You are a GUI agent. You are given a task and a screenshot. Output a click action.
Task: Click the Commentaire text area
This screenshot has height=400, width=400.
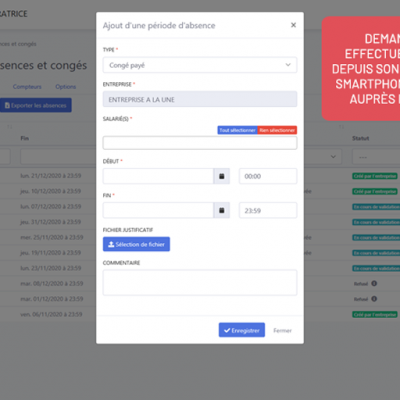click(x=200, y=282)
